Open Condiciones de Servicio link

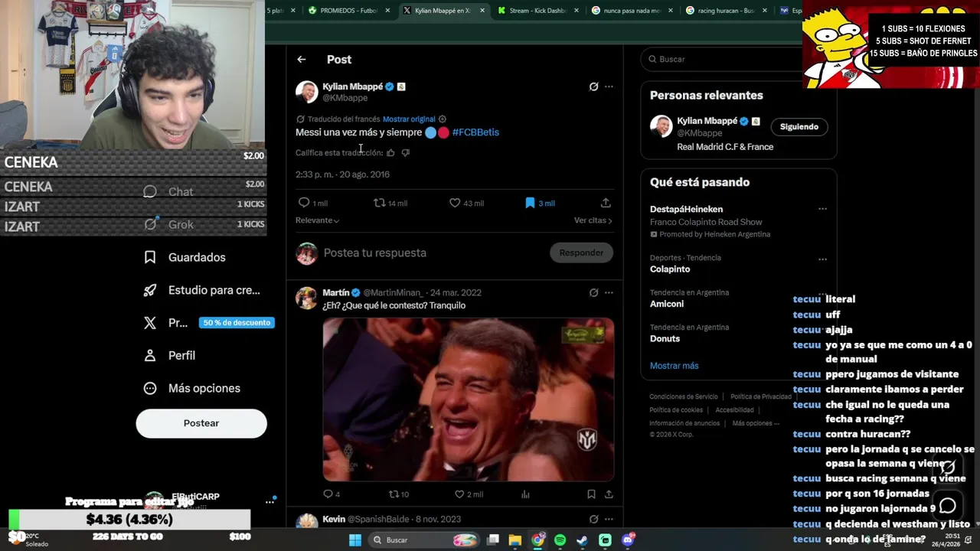point(684,396)
